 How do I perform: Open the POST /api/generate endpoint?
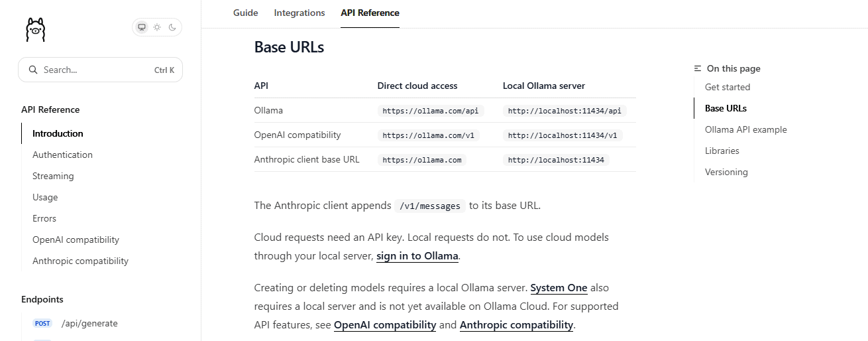tap(89, 324)
